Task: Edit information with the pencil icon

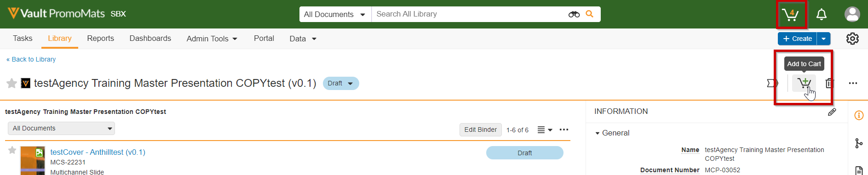Action: tap(832, 112)
